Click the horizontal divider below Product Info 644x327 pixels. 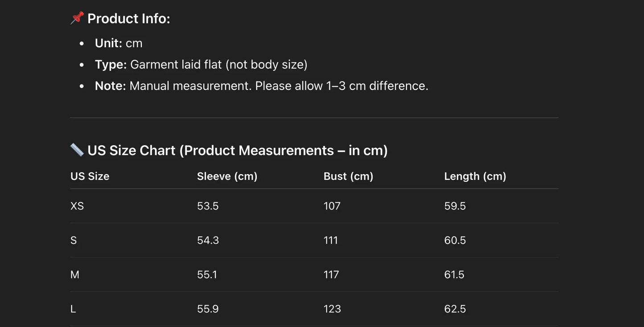point(314,118)
